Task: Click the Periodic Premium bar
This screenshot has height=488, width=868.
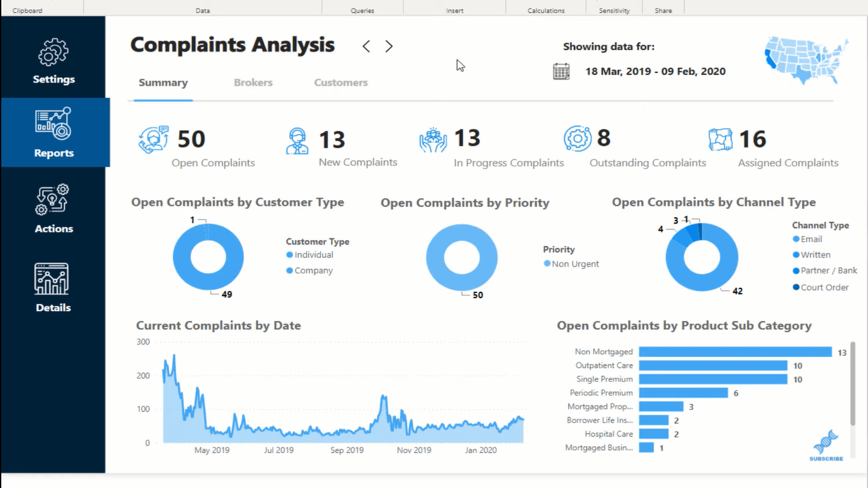Action: (683, 393)
